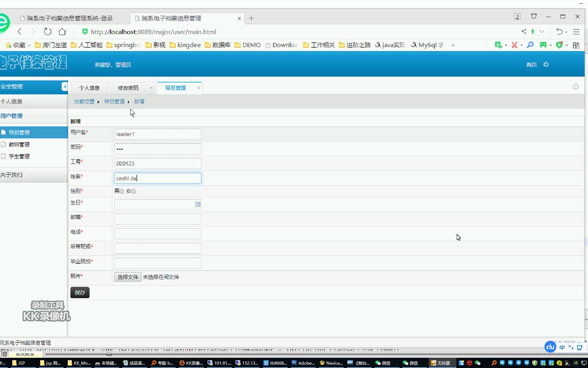Open 教师管理 in the sidebar

[19, 144]
